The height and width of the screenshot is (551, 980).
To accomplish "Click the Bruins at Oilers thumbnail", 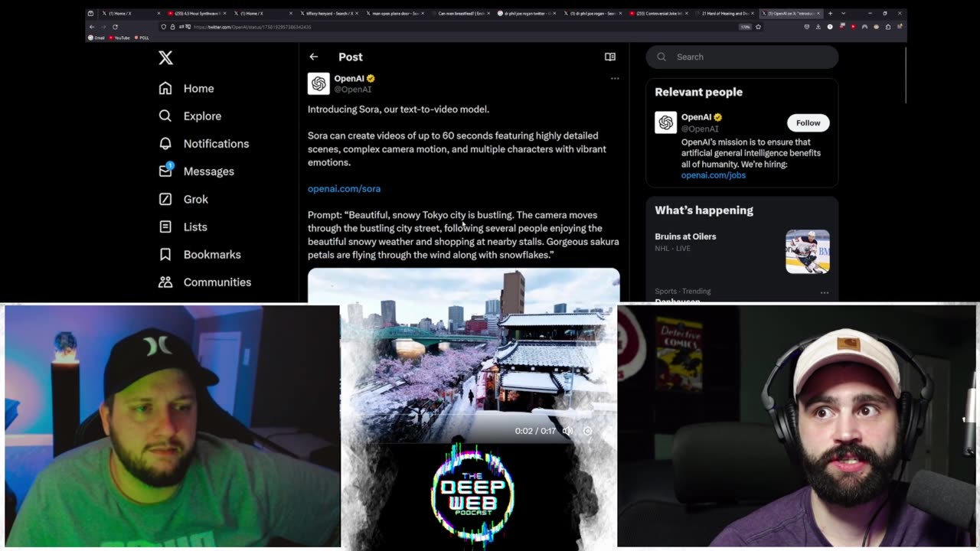I will pos(808,251).
